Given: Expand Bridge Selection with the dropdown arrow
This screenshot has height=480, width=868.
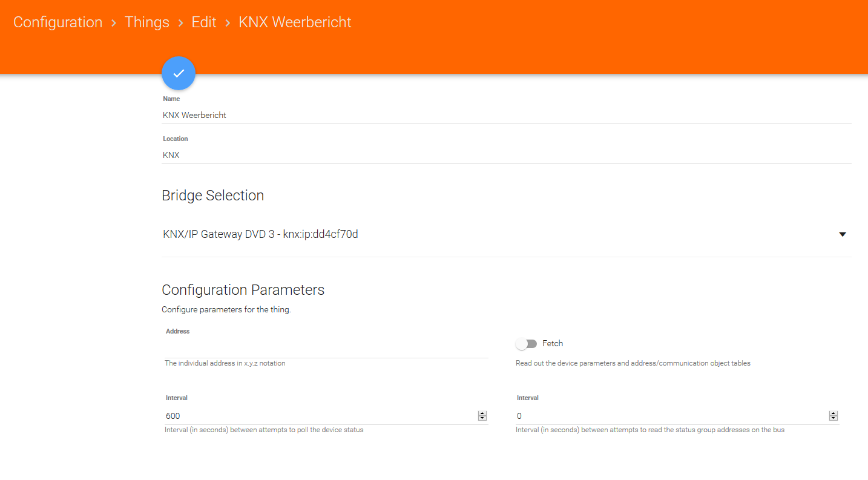Looking at the screenshot, I should pyautogui.click(x=843, y=234).
